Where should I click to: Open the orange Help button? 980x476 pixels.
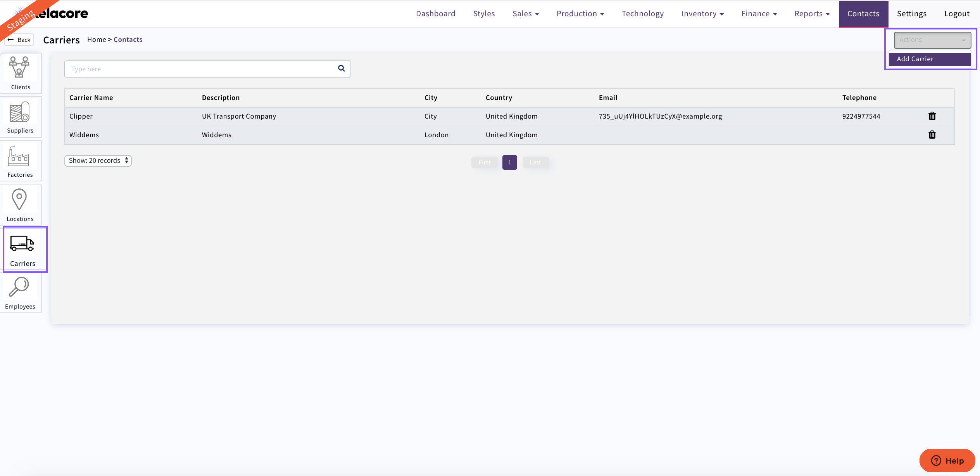tap(947, 460)
